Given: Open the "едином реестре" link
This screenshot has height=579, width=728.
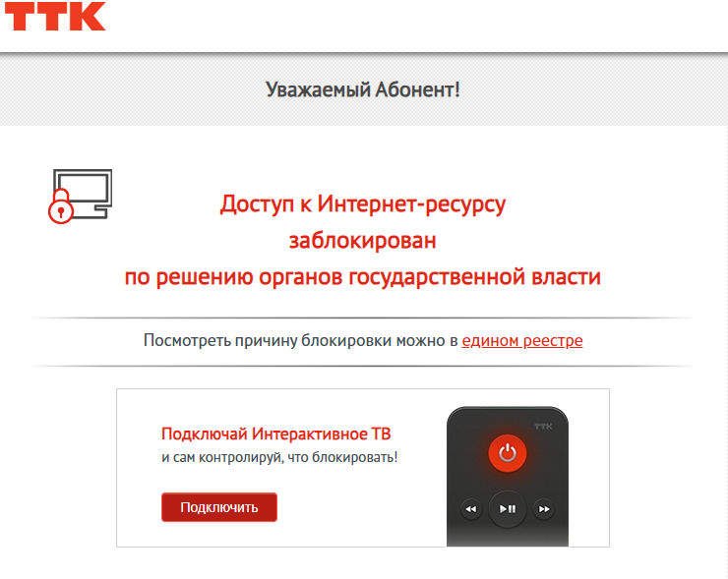Looking at the screenshot, I should click(521, 340).
